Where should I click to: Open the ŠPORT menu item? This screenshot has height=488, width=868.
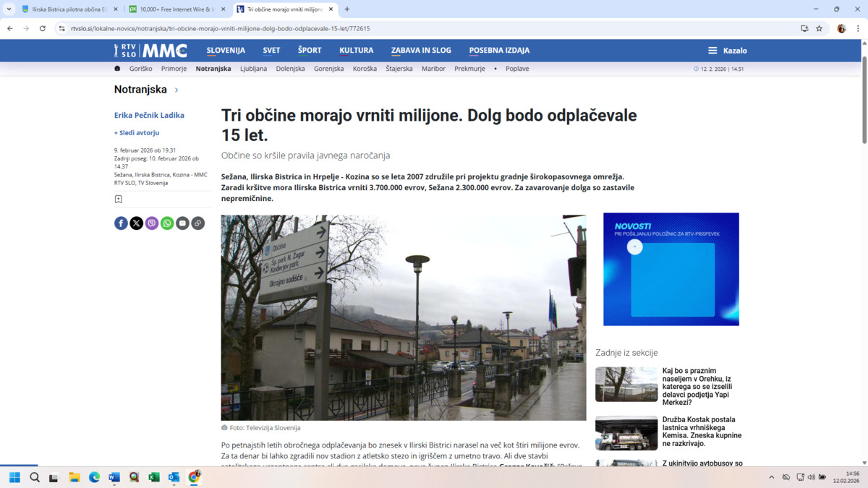pos(310,51)
